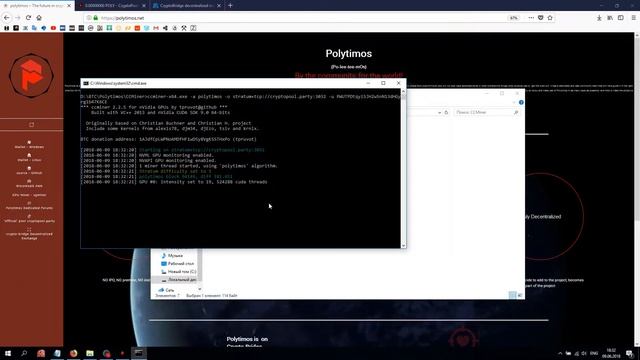Open cmd window from the taskbar
The height and width of the screenshot is (360, 640).
pos(139,353)
